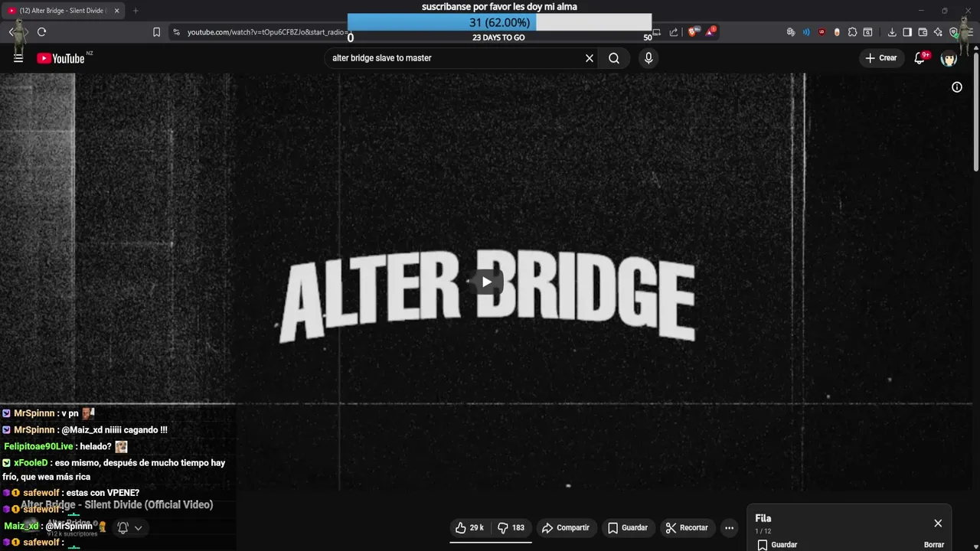980x551 pixels.
Task: Like the video with 29 k likes
Action: pyautogui.click(x=469, y=528)
